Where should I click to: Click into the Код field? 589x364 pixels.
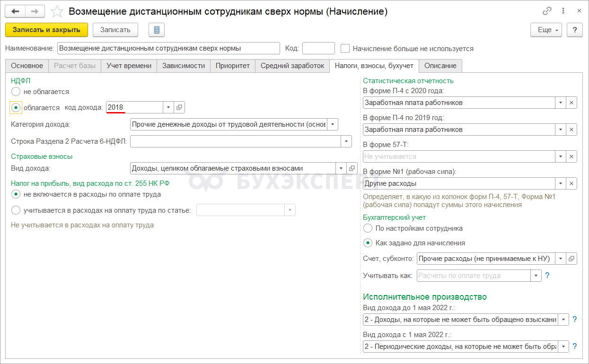click(x=318, y=48)
